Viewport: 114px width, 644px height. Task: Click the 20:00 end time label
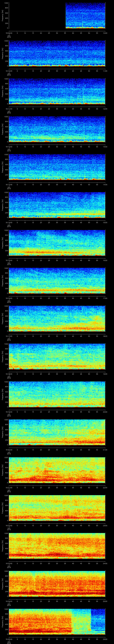tap(105, 412)
